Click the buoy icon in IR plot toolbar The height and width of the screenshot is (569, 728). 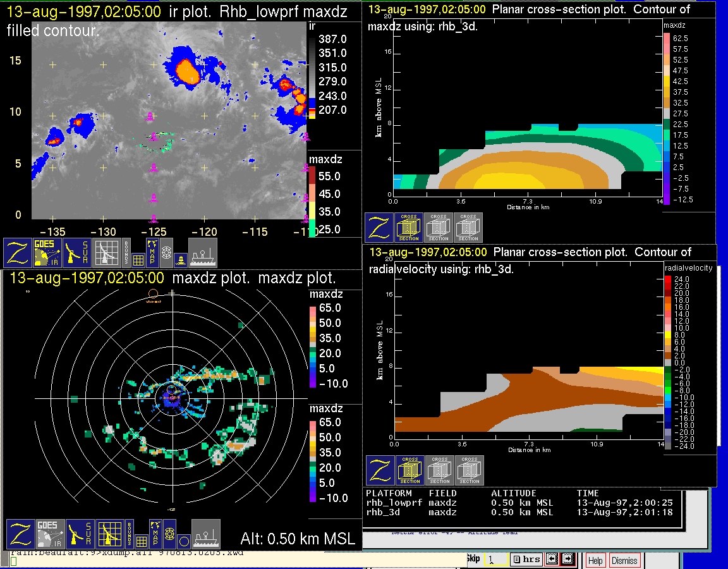(x=180, y=259)
